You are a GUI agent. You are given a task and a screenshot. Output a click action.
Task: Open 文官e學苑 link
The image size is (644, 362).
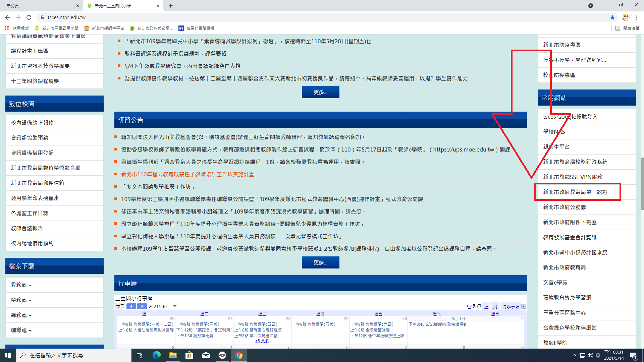(555, 283)
